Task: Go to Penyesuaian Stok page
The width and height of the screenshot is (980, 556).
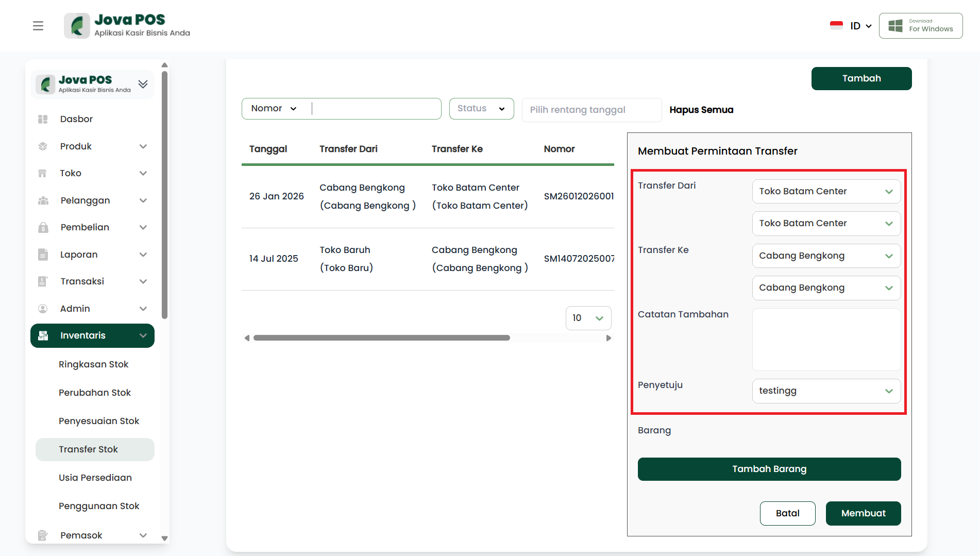Action: [x=99, y=421]
